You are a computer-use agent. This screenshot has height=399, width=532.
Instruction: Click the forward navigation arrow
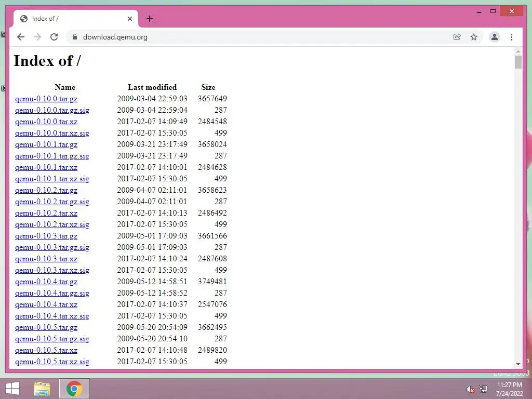(x=37, y=37)
